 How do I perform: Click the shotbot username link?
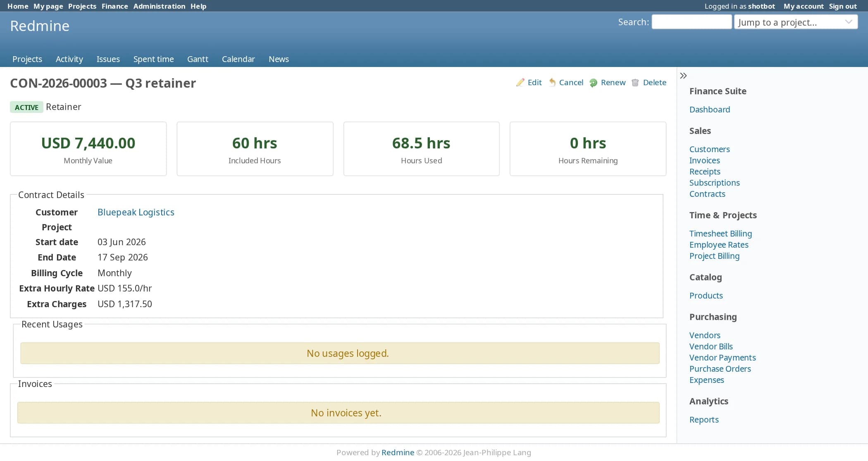pos(761,6)
